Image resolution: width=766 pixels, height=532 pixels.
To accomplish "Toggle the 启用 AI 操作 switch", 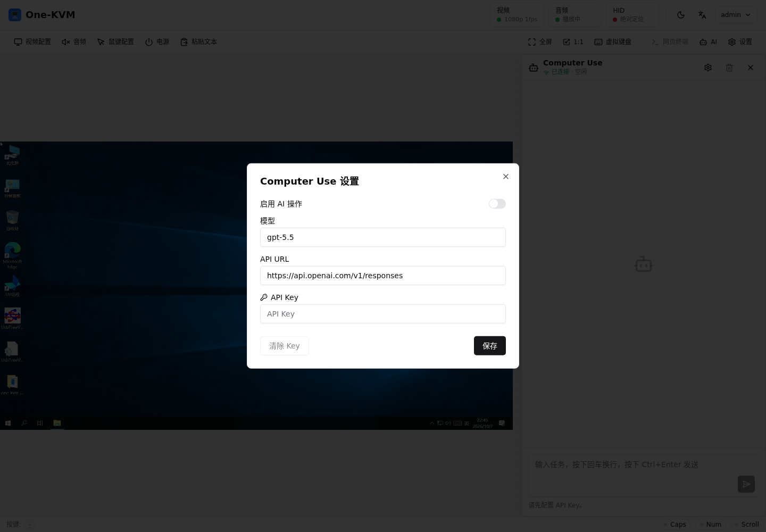I will (x=497, y=204).
